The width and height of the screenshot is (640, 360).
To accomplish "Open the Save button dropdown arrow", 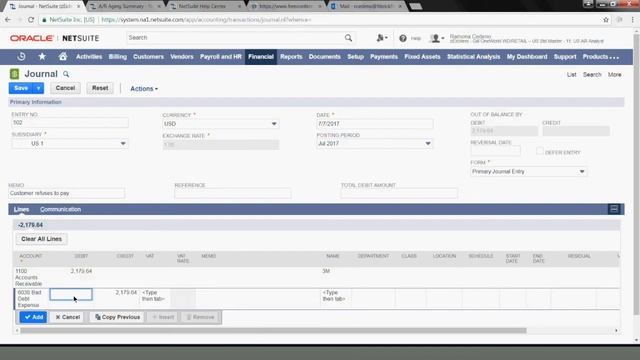I will pos(38,88).
